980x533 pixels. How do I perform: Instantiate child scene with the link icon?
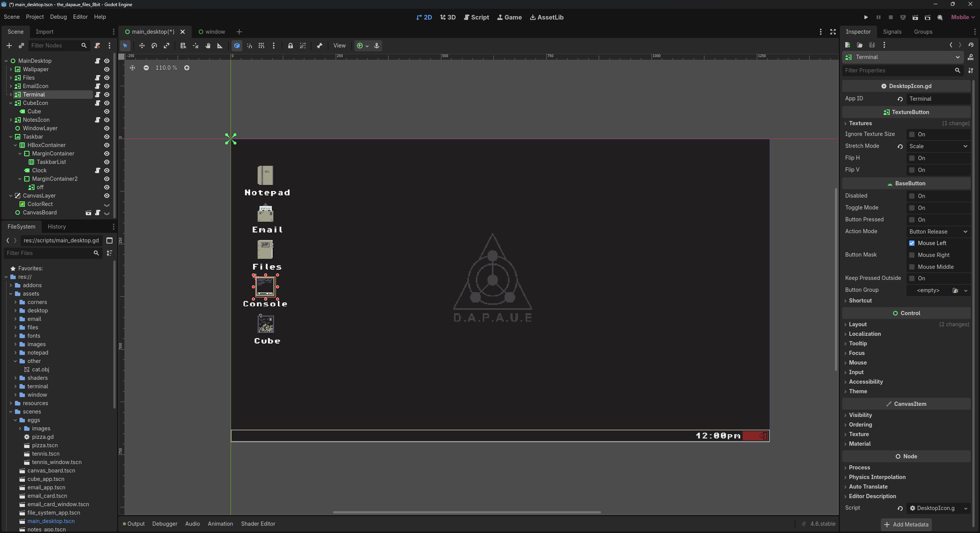pyautogui.click(x=21, y=46)
